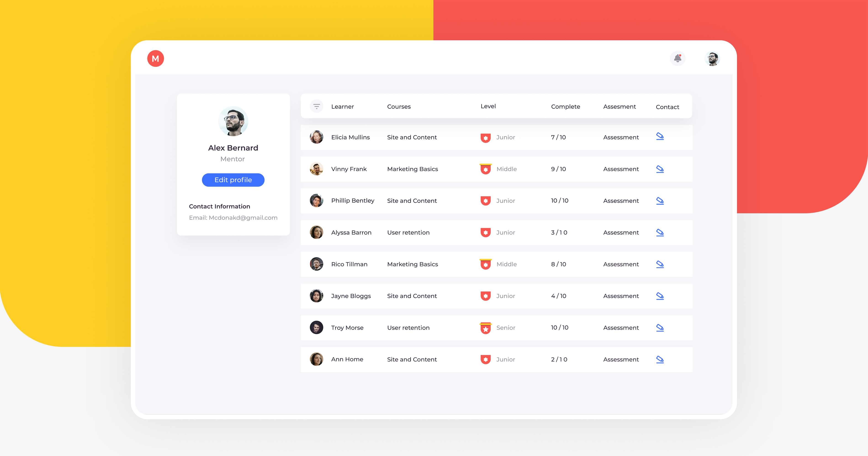Contact Troy Morse via the pen icon
The image size is (868, 456).
(660, 328)
